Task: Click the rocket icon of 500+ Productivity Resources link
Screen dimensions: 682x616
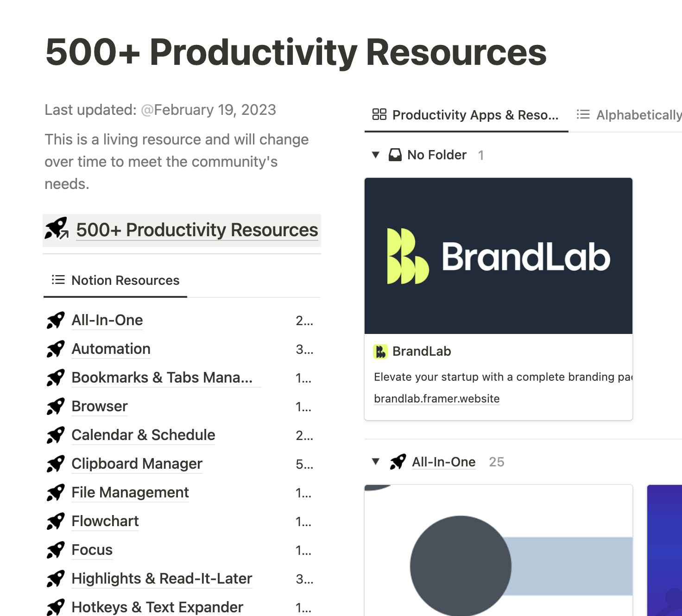Action: (x=57, y=229)
